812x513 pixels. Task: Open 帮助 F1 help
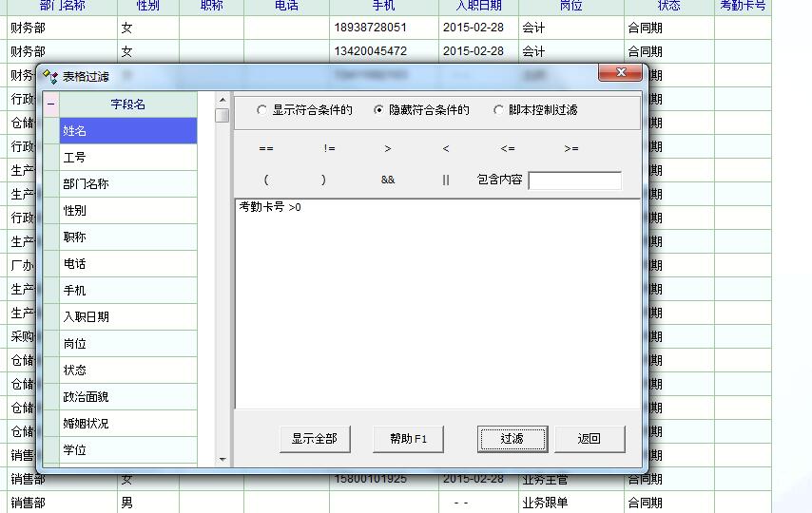point(408,439)
